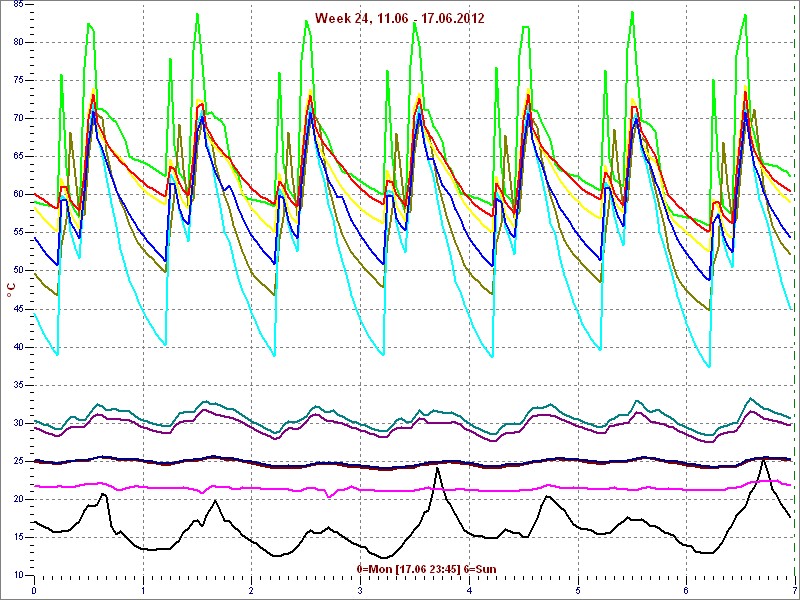
Task: Click the y-axis value 15
Action: click(17, 537)
